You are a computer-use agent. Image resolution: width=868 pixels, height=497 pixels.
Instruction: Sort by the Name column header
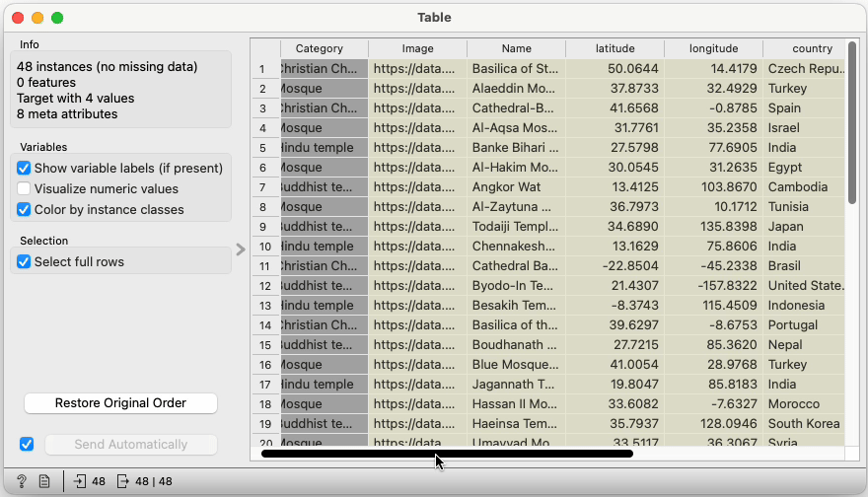517,48
